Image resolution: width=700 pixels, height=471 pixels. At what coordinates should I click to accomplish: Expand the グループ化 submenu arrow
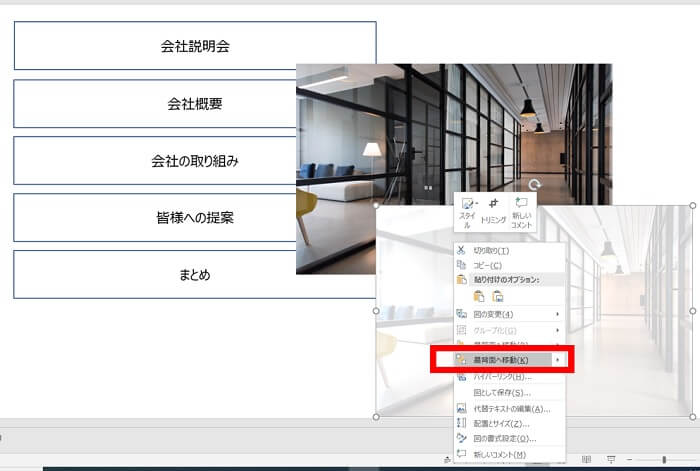[x=557, y=329]
